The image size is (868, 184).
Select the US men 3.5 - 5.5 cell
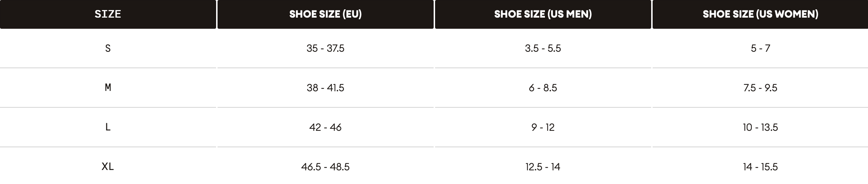tap(543, 48)
